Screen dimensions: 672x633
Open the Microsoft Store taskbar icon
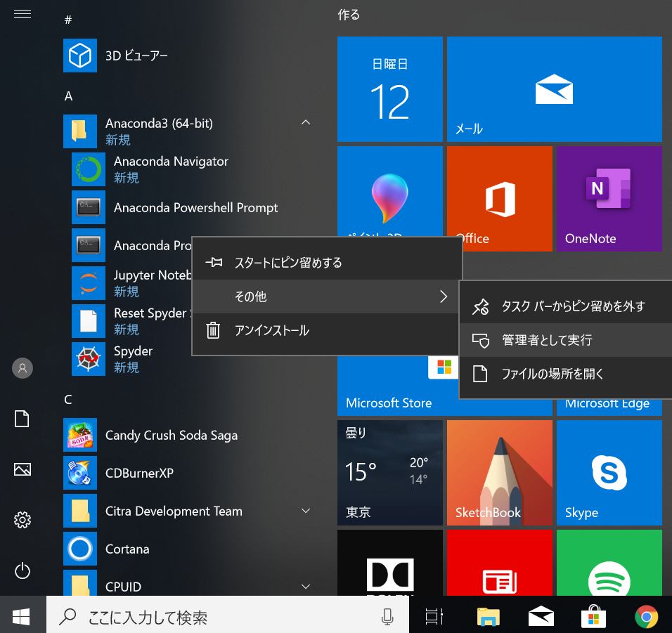593,617
